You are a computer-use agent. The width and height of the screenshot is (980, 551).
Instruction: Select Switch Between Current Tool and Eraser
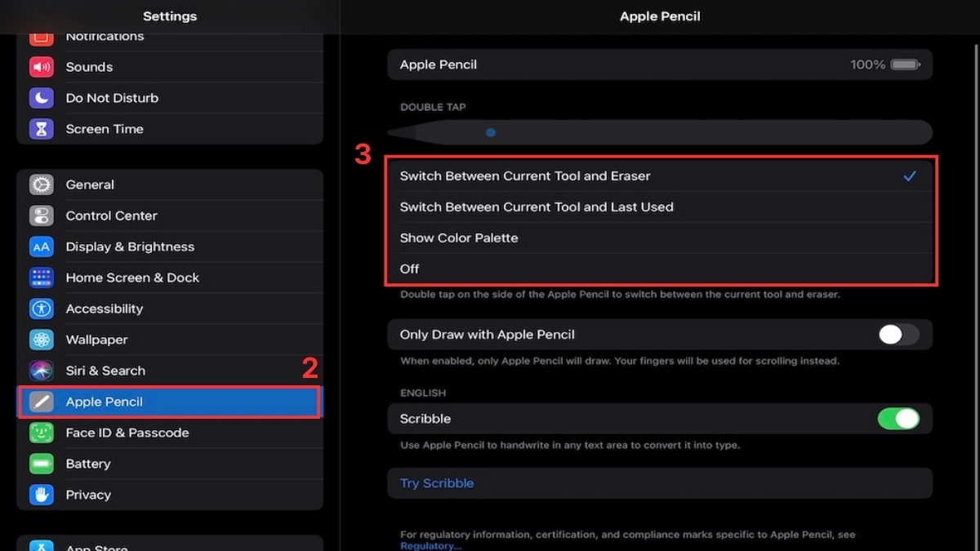click(660, 176)
